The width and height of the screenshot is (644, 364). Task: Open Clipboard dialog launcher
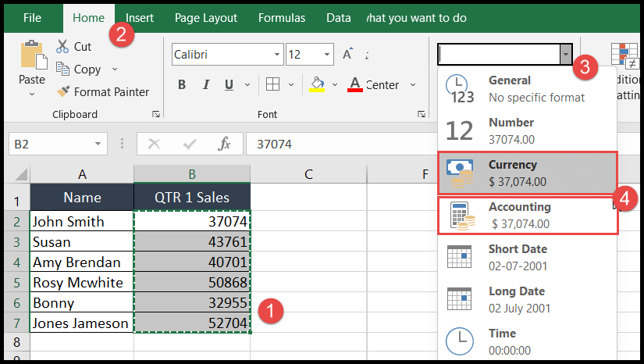[x=156, y=114]
